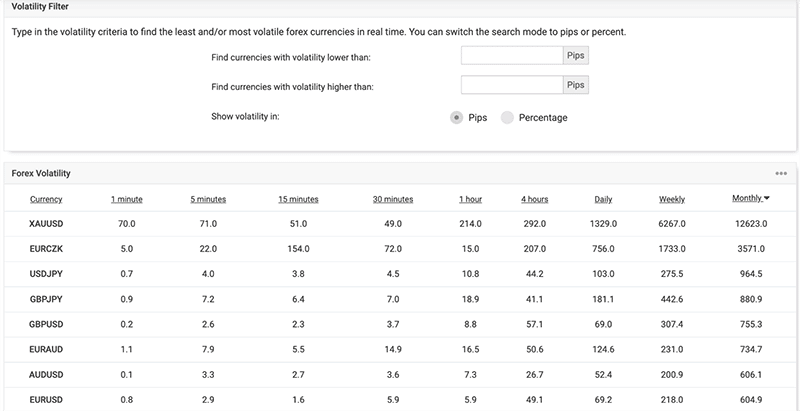Sort table by Monthly column arrow
Viewport: 800px width, 411px height.
766,198
